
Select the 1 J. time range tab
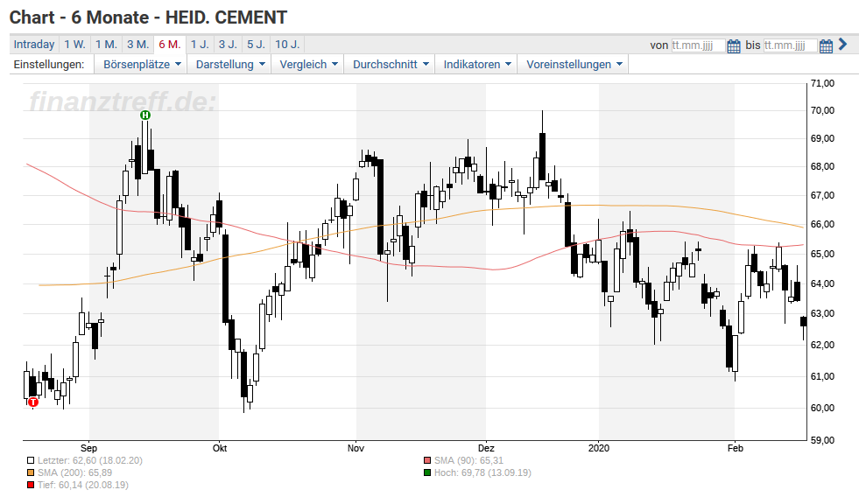pos(200,44)
